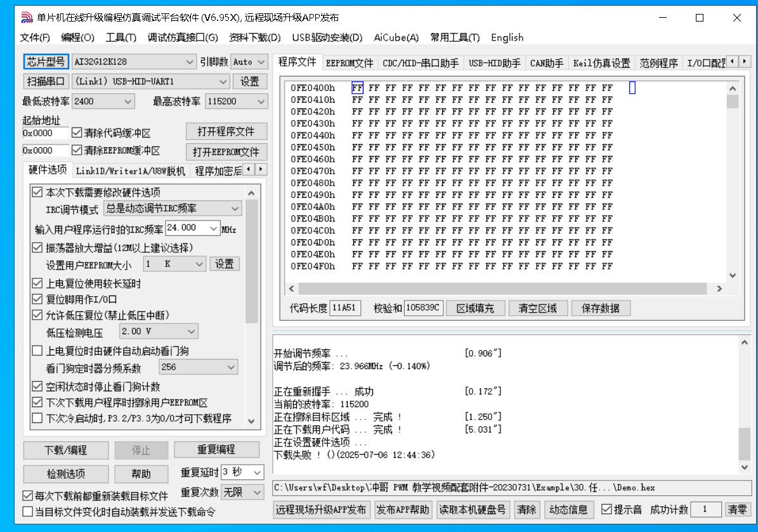The width and height of the screenshot is (758, 532).
Task: Click tab scroll left arrow above the hex view
Action: (733, 62)
